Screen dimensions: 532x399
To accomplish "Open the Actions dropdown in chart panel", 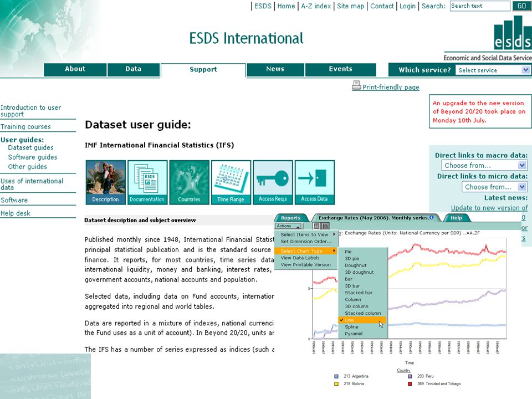I will 288,226.
